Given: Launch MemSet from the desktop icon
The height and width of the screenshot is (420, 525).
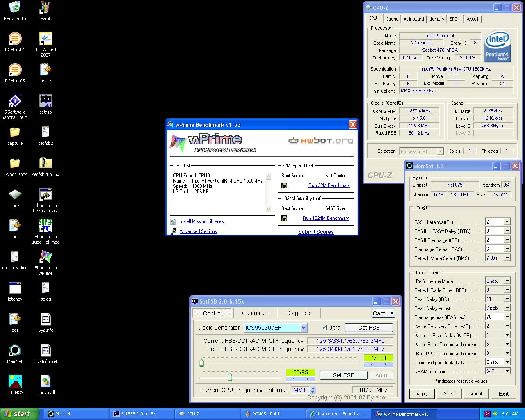Looking at the screenshot, I should click(x=15, y=354).
